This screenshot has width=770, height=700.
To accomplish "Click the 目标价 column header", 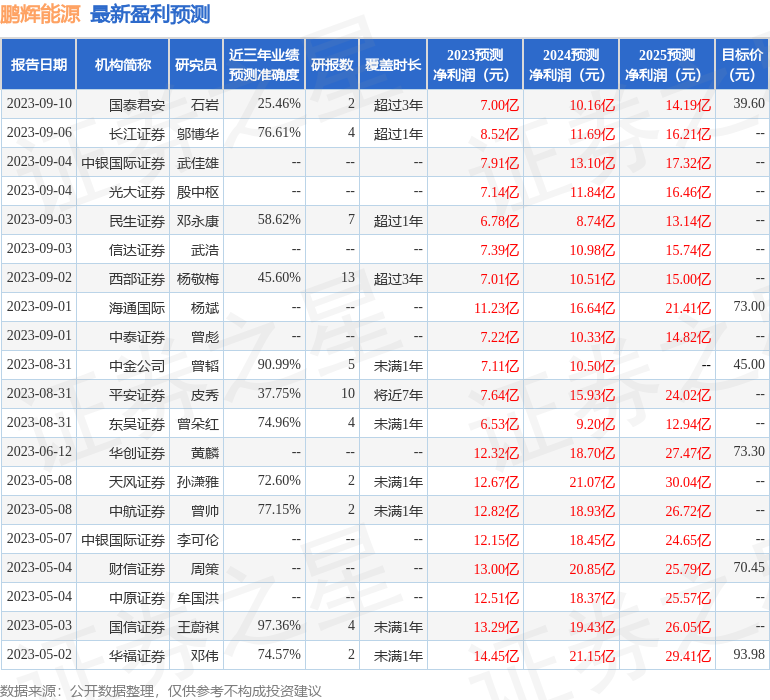I will [742, 65].
